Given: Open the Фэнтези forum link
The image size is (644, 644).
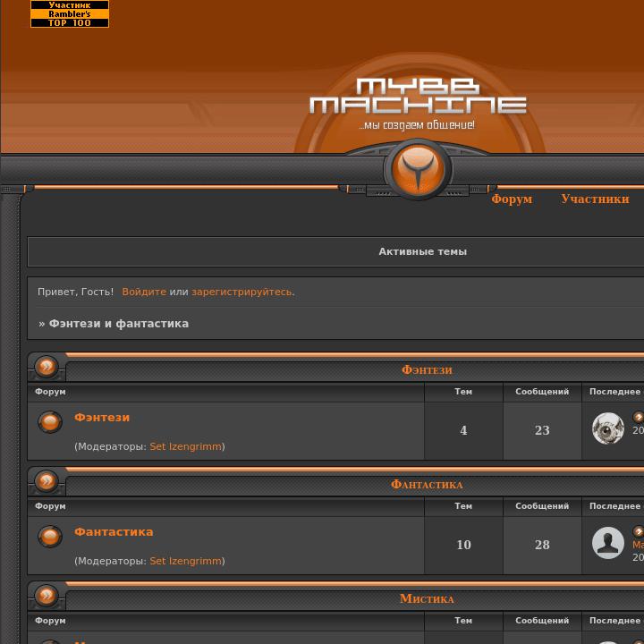Looking at the screenshot, I should [102, 418].
